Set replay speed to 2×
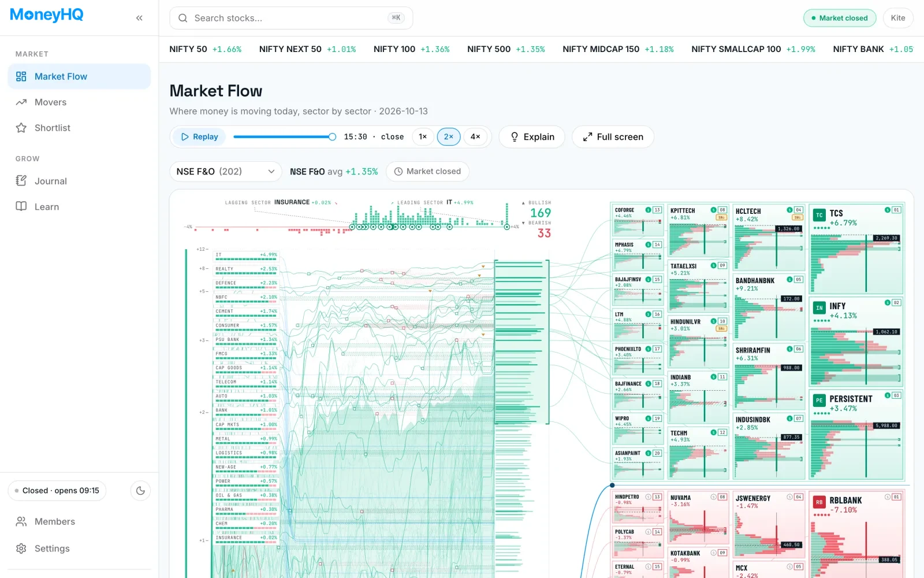Viewport: 924px width, 578px height. (x=449, y=137)
